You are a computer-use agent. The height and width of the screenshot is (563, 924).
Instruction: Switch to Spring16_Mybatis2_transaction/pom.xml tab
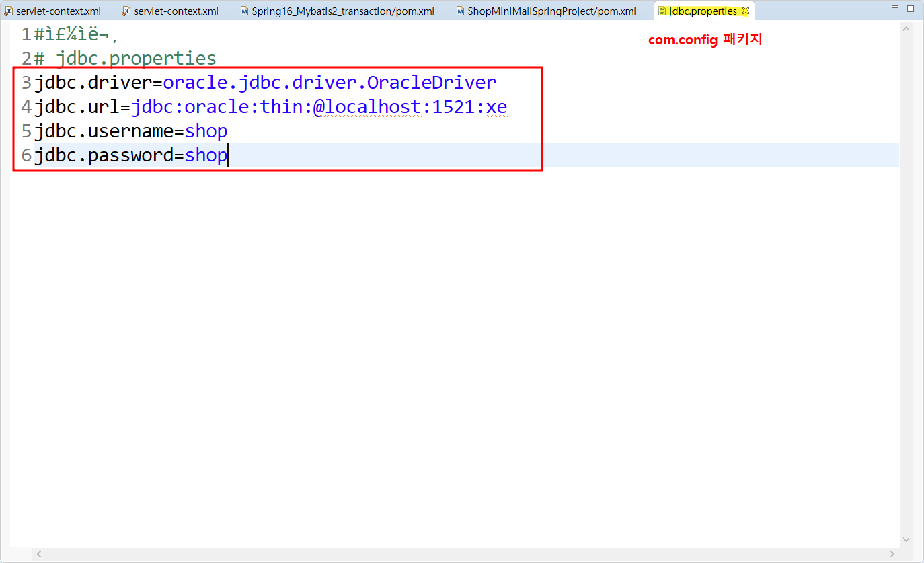(336, 11)
